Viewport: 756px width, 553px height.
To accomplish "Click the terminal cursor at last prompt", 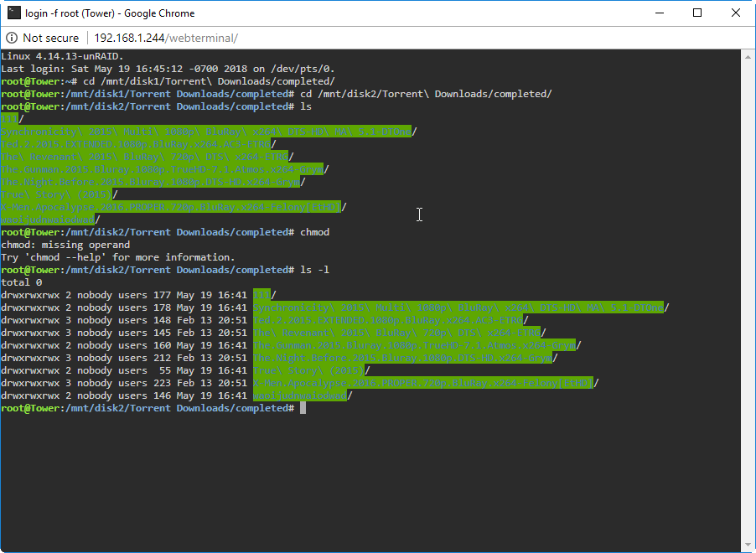I will pyautogui.click(x=303, y=408).
